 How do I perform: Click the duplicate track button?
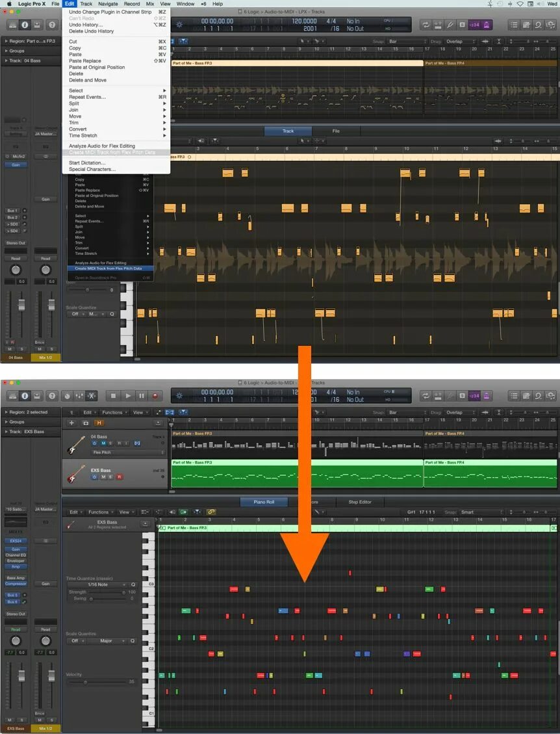tap(86, 423)
